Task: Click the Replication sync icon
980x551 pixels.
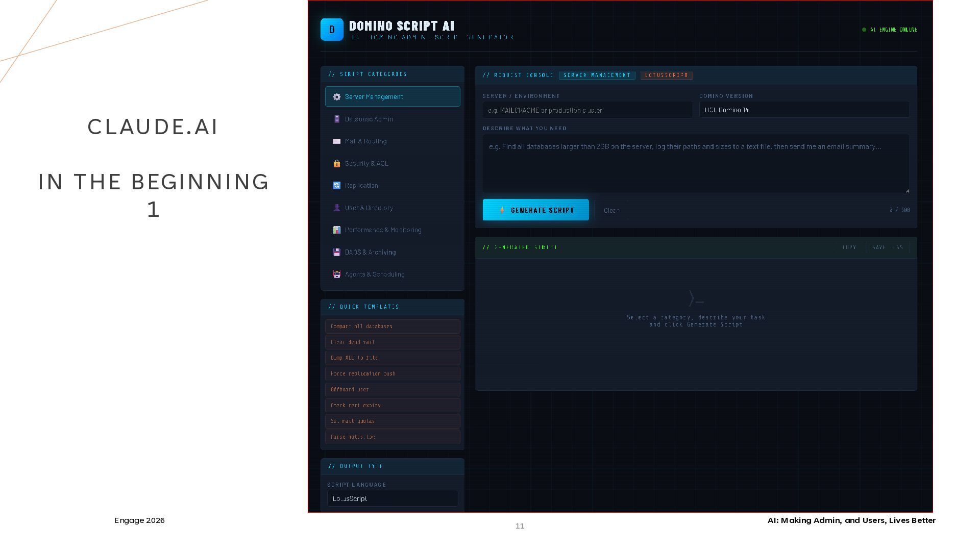Action: 336,186
